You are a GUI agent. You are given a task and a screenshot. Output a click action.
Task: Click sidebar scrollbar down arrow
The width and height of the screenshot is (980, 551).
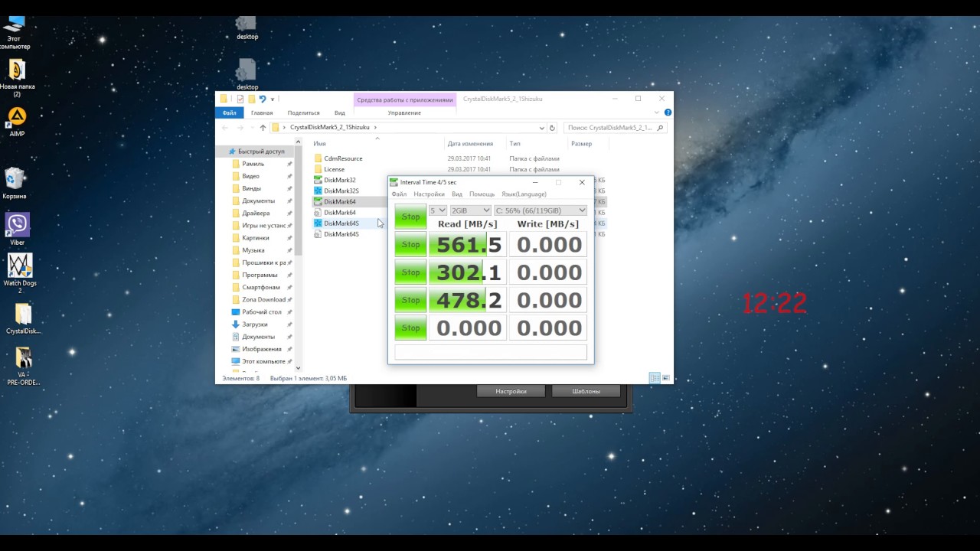pyautogui.click(x=299, y=369)
